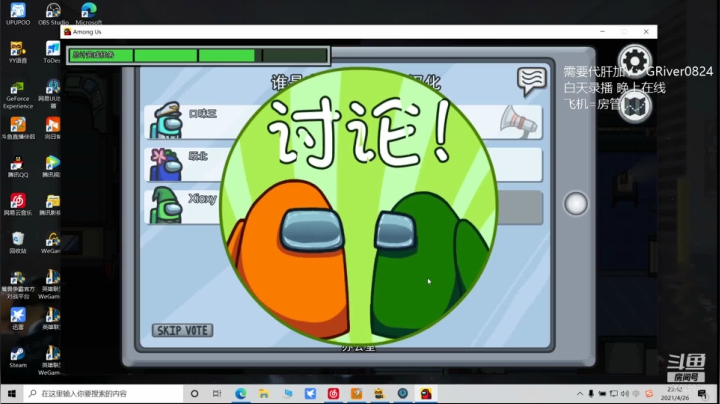This screenshot has width=720, height=404.
Task: Open the 向日葵 desktop shortcut
Action: pyautogui.click(x=52, y=128)
